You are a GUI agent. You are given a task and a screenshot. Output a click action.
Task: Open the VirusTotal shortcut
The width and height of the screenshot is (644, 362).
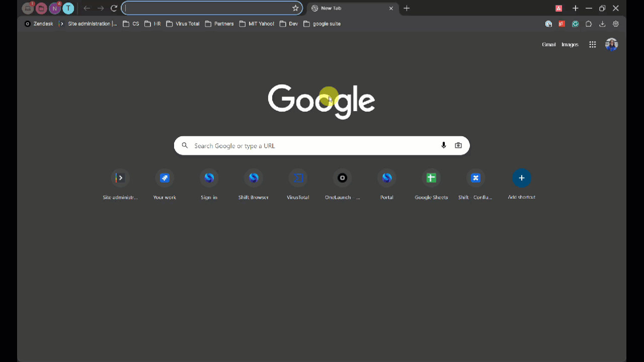click(298, 184)
